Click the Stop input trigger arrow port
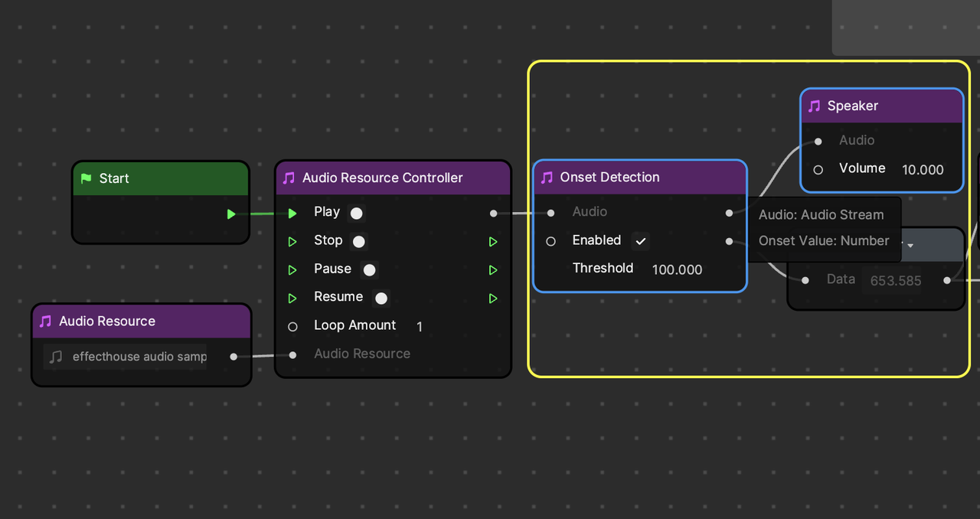 click(x=292, y=242)
